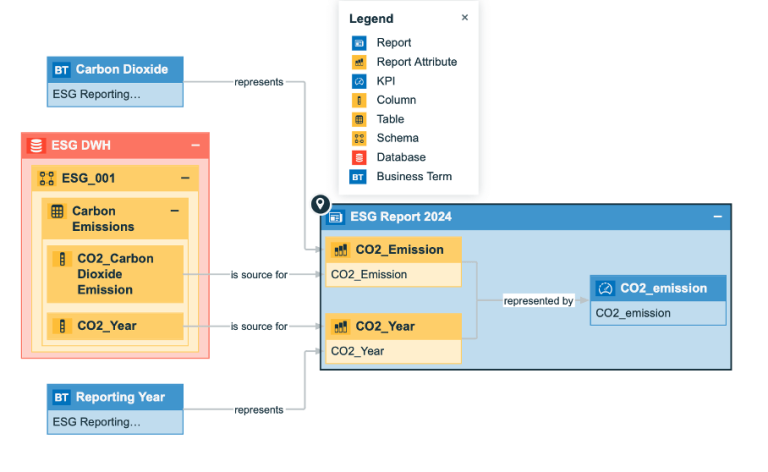Click 'KPI' label in Legend

pyautogui.click(x=386, y=81)
